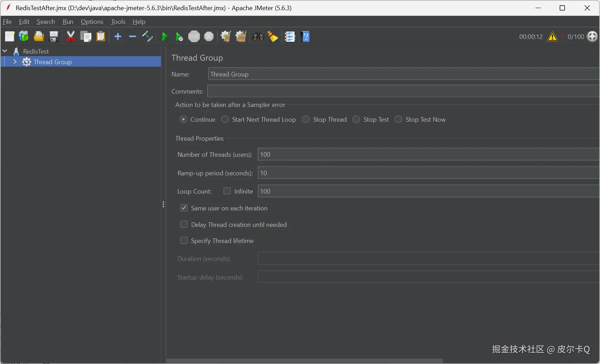This screenshot has width=600, height=364.
Task: Clear all results with double broom icon
Action: (x=241, y=36)
